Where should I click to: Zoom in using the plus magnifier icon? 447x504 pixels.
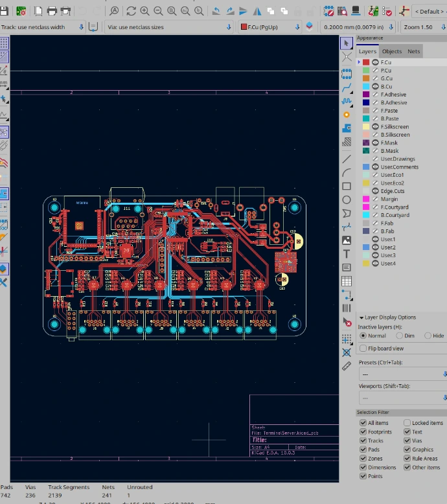pos(144,11)
